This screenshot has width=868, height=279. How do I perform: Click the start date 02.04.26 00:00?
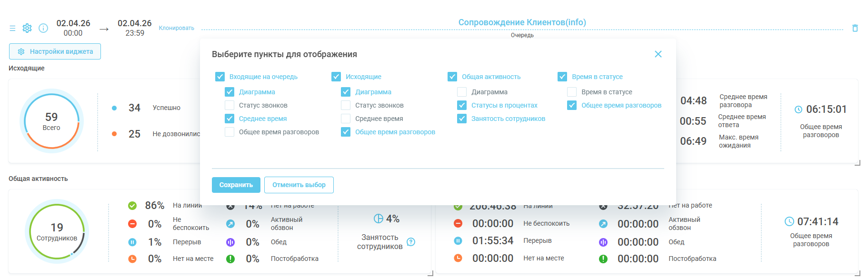(73, 28)
